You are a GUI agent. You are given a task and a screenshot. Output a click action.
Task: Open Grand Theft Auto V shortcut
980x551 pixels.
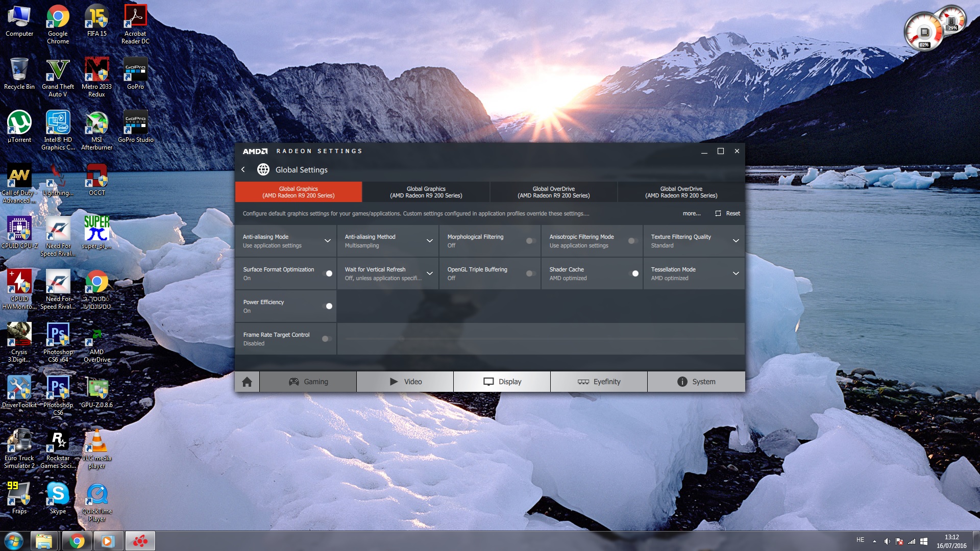click(x=58, y=77)
